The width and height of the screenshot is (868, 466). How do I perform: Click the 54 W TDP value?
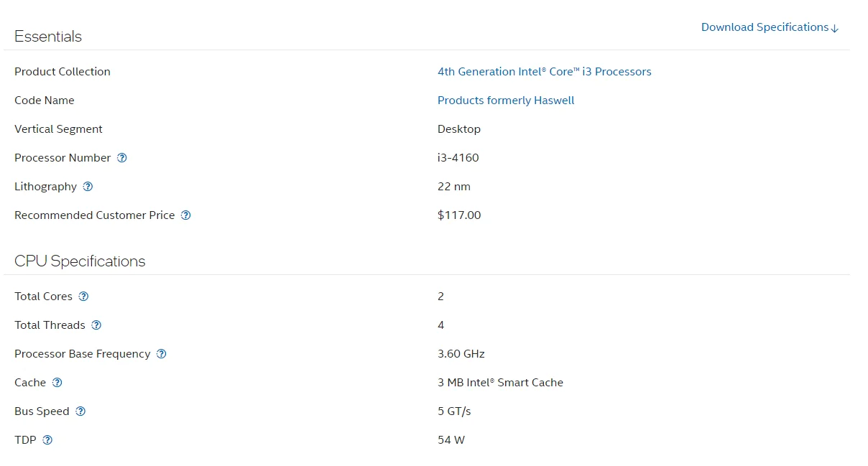tap(451, 440)
